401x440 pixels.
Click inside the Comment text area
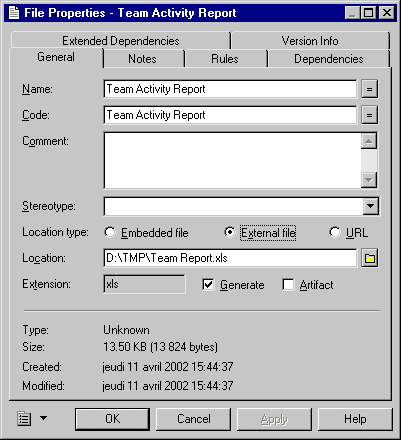click(x=233, y=161)
